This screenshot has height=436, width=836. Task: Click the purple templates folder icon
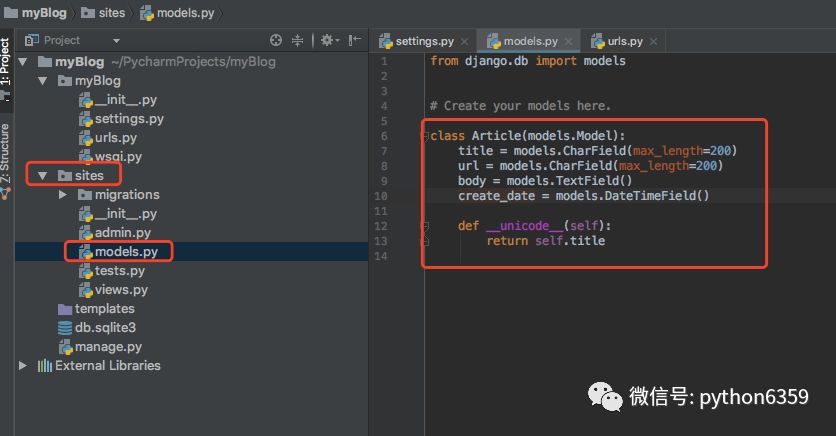(x=65, y=309)
